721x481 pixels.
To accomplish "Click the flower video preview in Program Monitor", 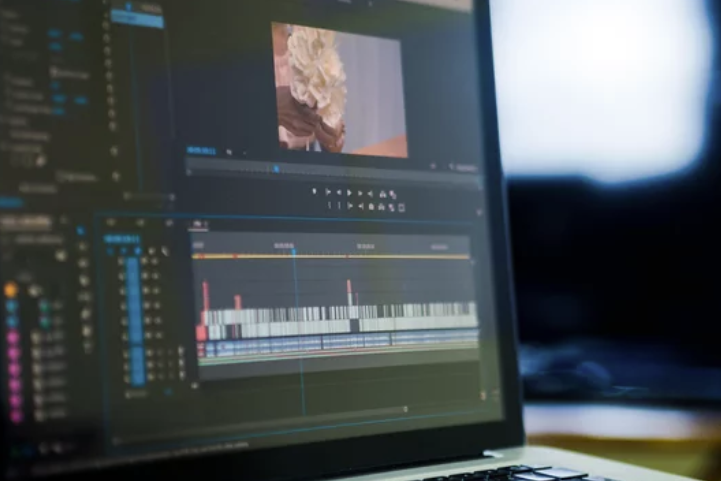I will coord(339,88).
